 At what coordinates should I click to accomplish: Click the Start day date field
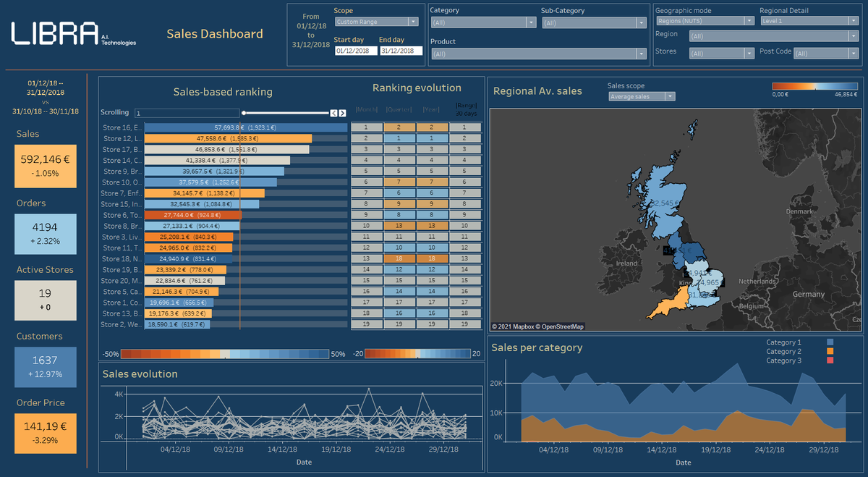tap(356, 51)
